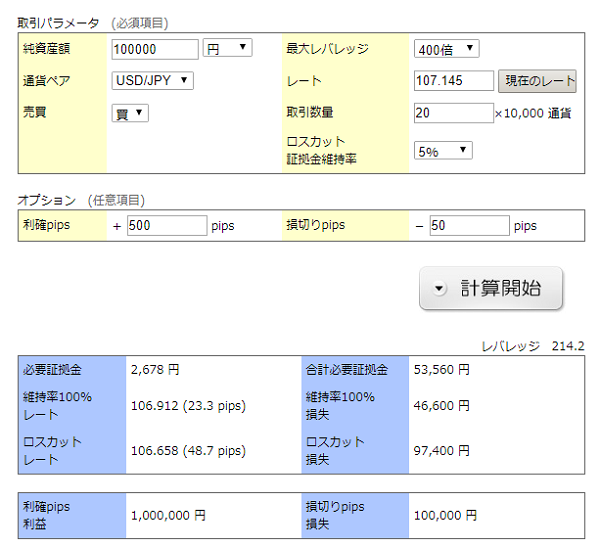Click the 最大レバレッジ label
The height and width of the screenshot is (547, 600).
pyautogui.click(x=328, y=49)
